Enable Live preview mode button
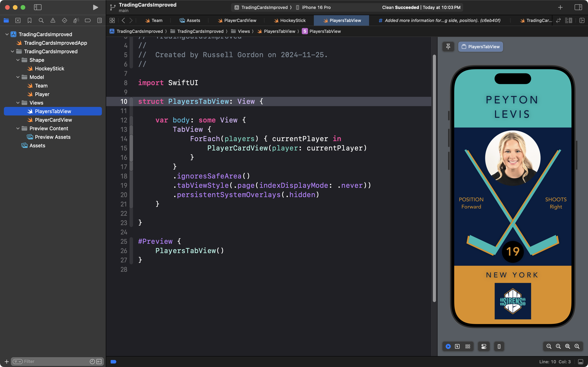This screenshot has height=367, width=588. pos(448,346)
